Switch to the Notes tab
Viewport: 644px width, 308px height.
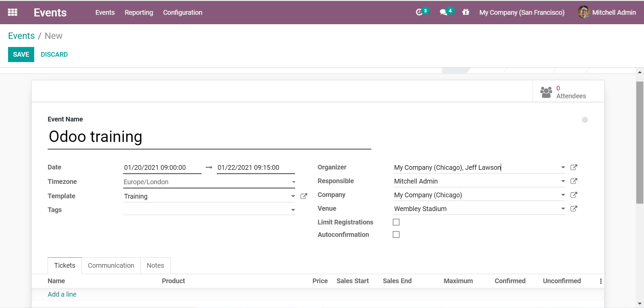pos(155,265)
